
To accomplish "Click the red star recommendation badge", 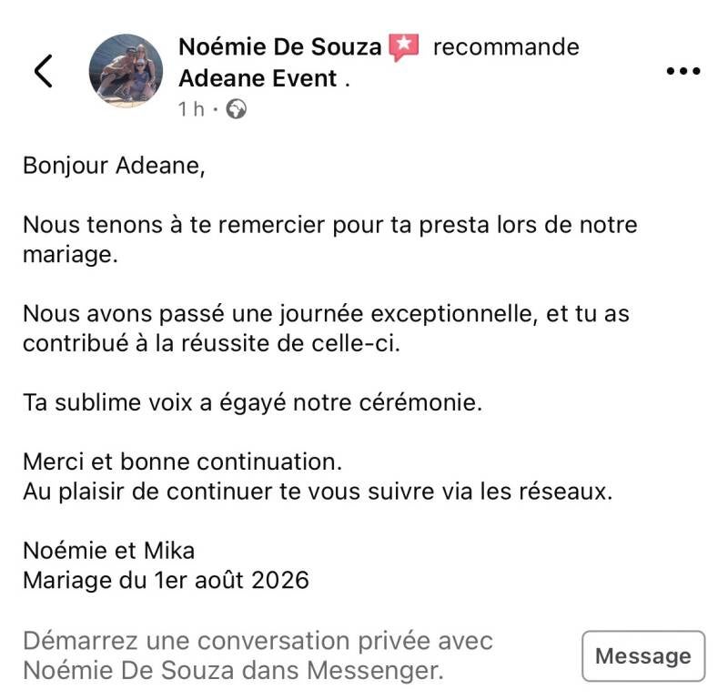I will 403,47.
